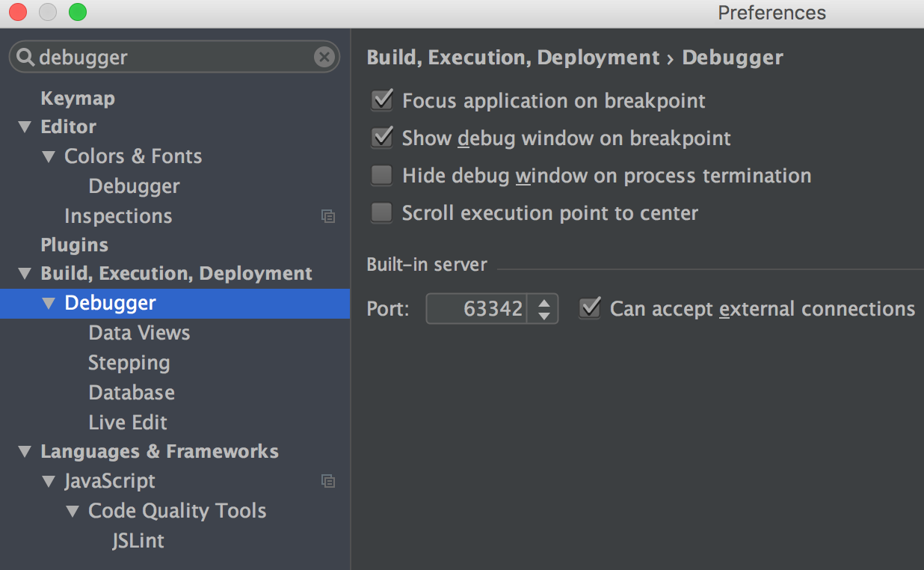Enable Scroll execution point to center
Screen dimensions: 924x570
pyautogui.click(x=381, y=212)
